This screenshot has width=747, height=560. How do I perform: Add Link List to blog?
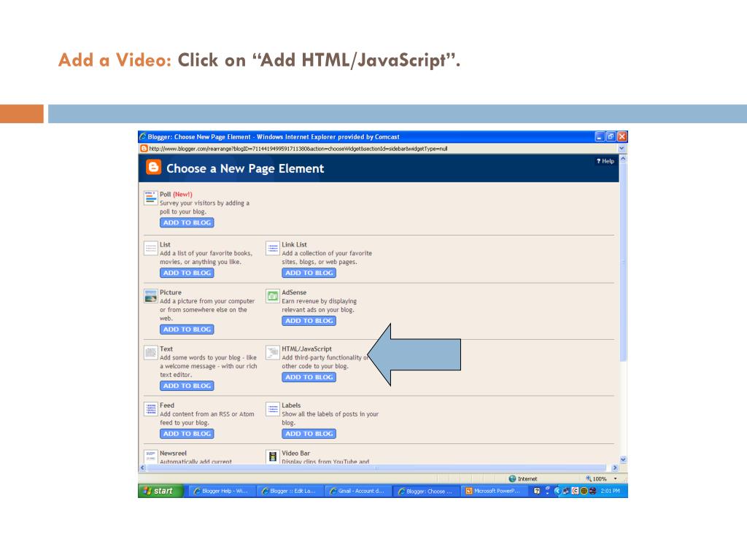(309, 273)
